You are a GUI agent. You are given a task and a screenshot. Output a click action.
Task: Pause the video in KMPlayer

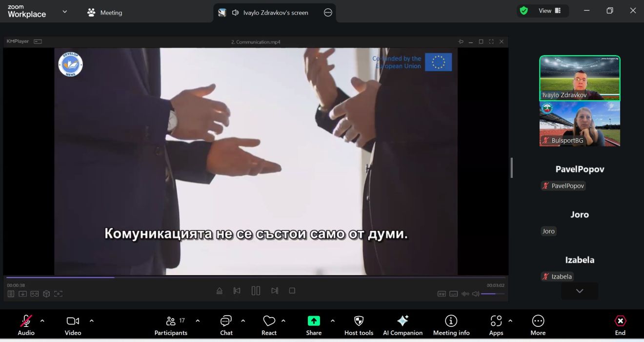point(256,291)
